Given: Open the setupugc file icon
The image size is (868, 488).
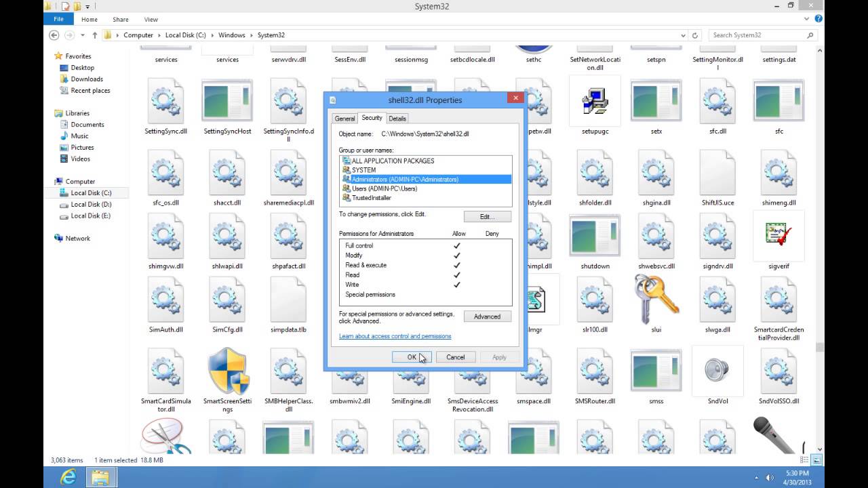Looking at the screenshot, I should (x=594, y=102).
